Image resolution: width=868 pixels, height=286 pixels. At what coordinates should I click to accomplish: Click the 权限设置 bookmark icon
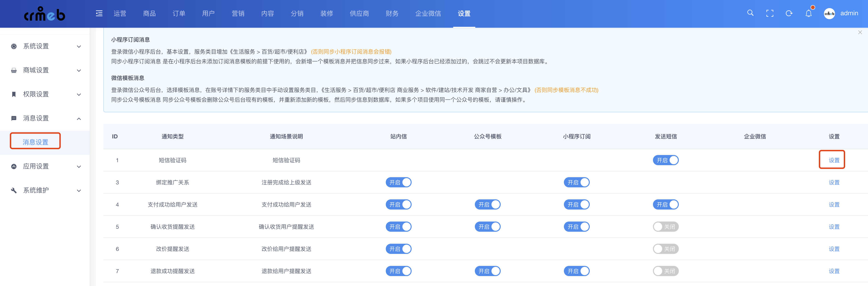coord(14,94)
